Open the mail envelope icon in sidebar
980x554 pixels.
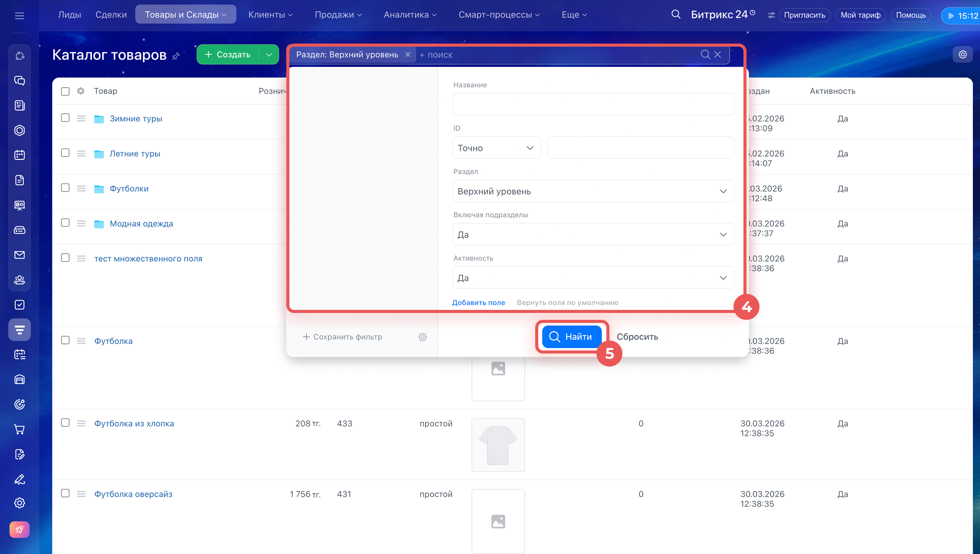pyautogui.click(x=19, y=255)
